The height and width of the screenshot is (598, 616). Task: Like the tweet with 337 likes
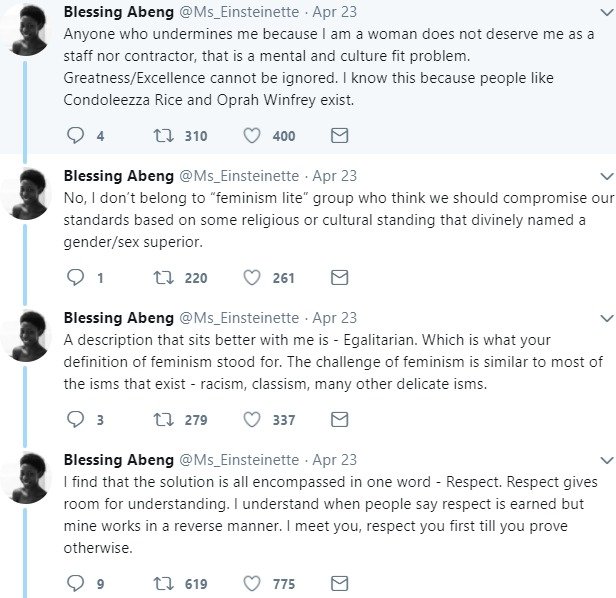[252, 419]
